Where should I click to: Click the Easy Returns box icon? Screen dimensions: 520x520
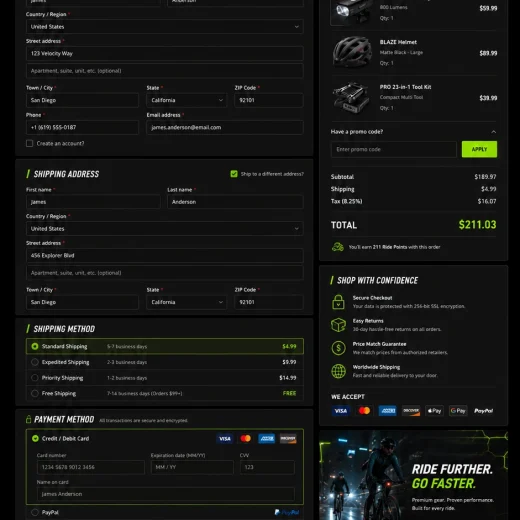pos(338,325)
